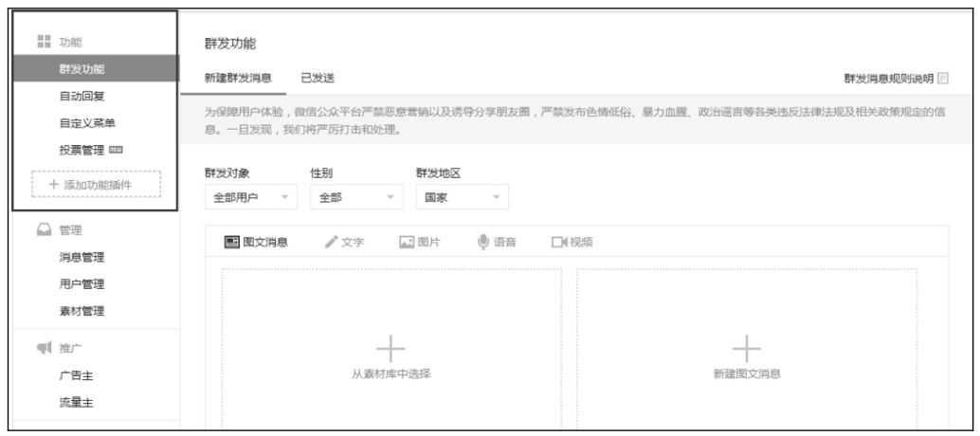
Task: Click the 推广 megaphone icon in sidebar
Action: click(x=44, y=348)
